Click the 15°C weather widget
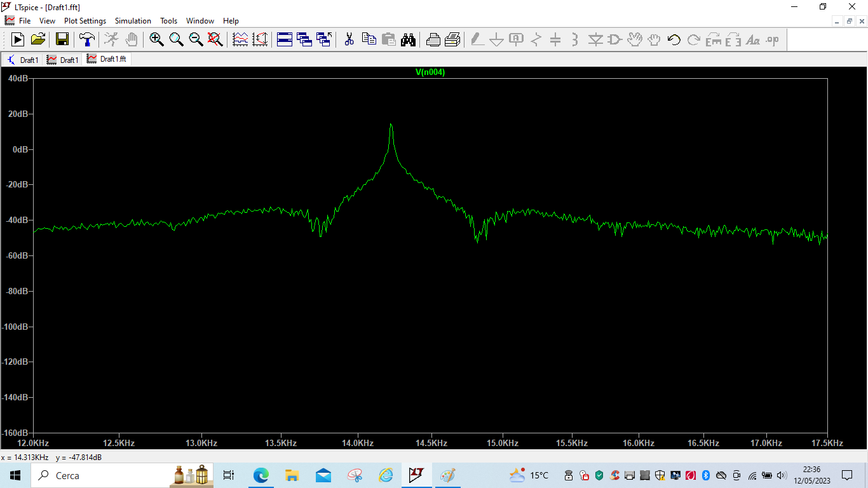The image size is (868, 488). coord(529,475)
